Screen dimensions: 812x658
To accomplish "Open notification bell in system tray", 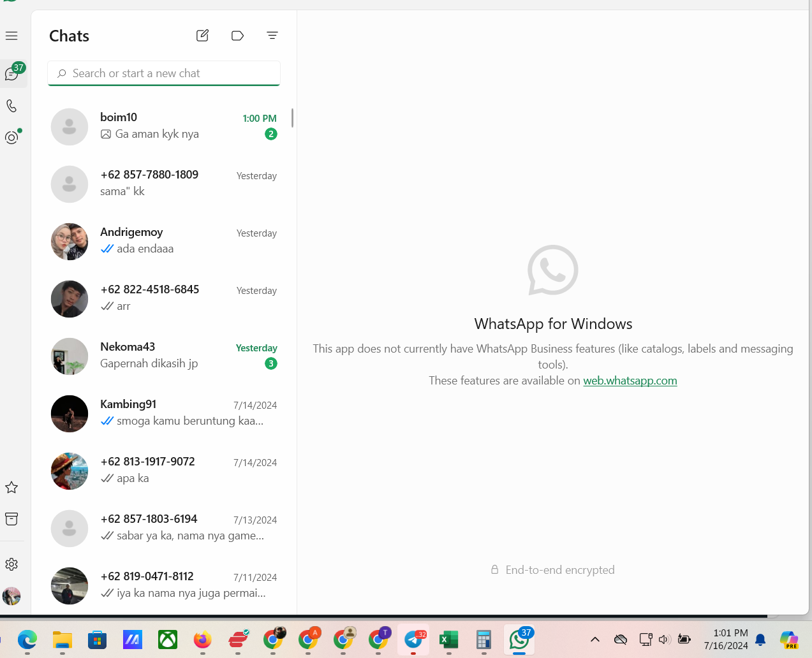I will pyautogui.click(x=760, y=640).
